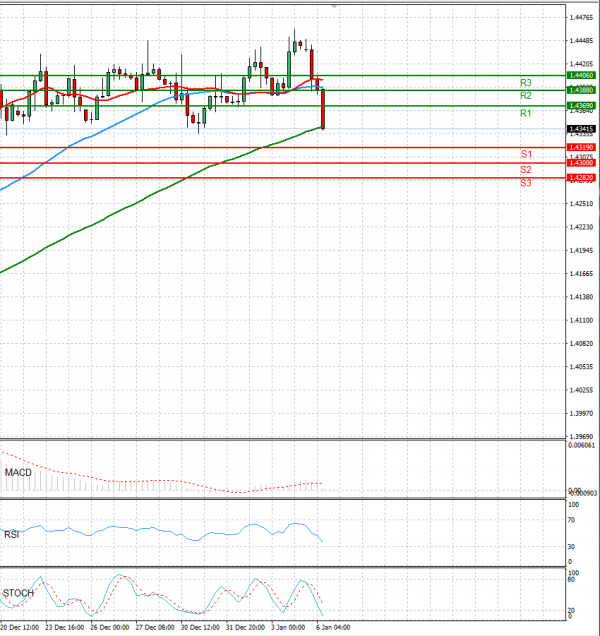Click the red 1.42820 price tag
600x636 pixels.
tap(581, 178)
